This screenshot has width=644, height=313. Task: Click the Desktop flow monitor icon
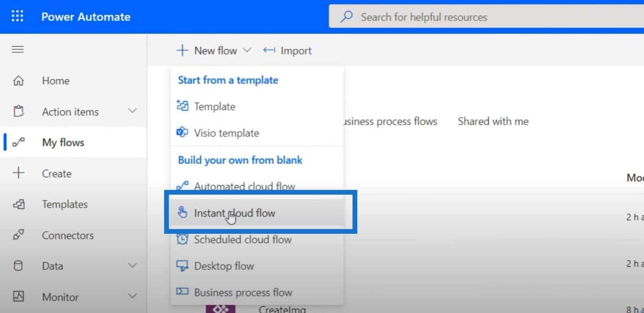[x=182, y=266]
